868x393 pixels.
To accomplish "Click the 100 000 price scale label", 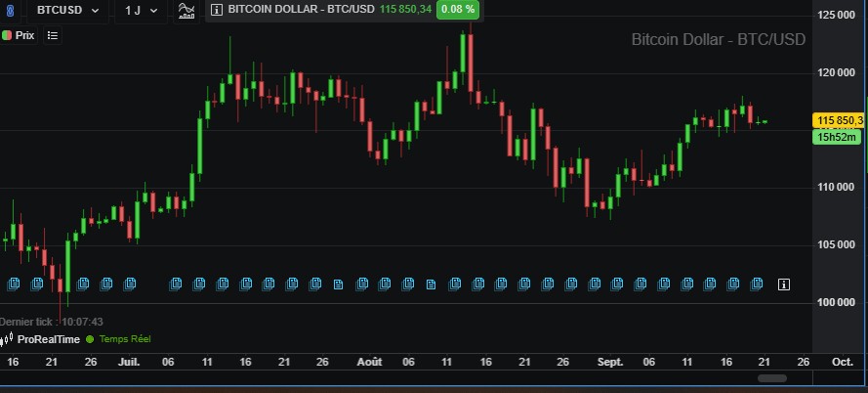I will [836, 303].
